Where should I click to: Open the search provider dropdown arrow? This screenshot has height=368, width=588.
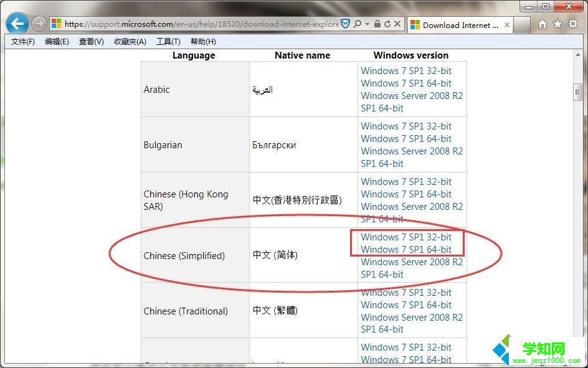[x=367, y=24]
